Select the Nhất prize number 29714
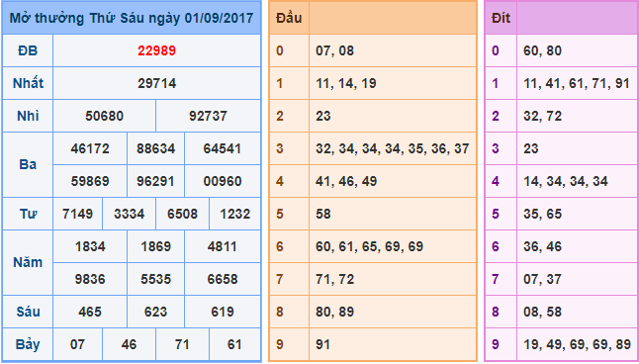 pos(156,83)
